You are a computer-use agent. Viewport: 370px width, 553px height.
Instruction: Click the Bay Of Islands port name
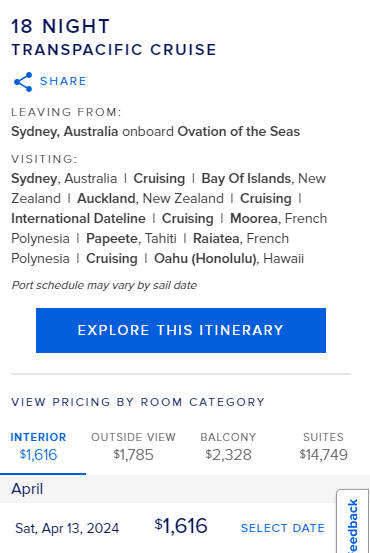click(x=247, y=178)
